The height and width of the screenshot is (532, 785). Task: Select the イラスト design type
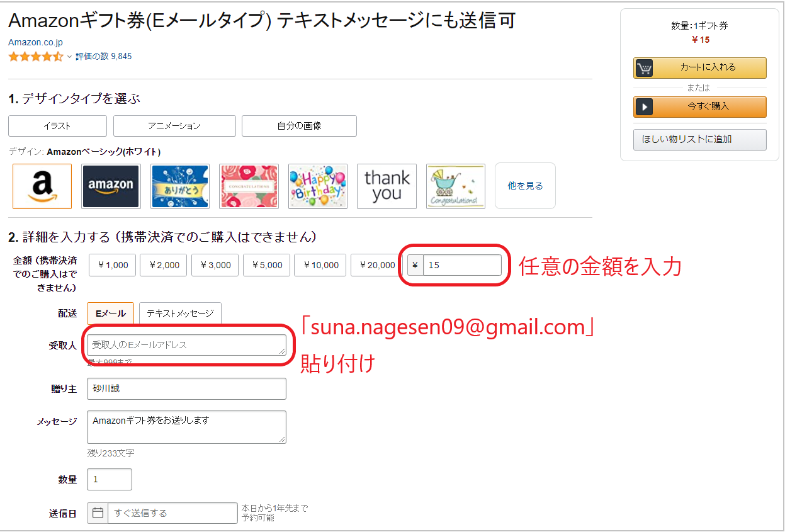(57, 126)
